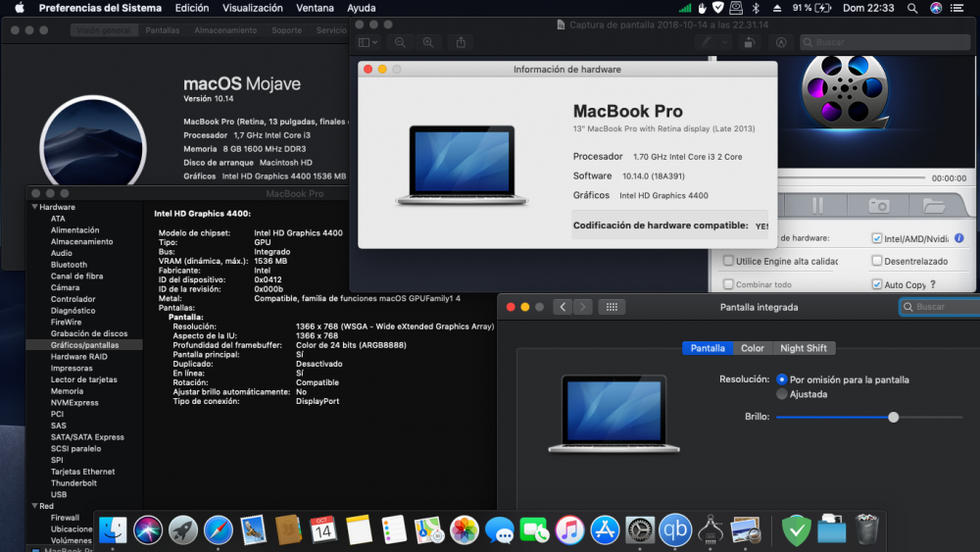980x552 pixels.
Task: Click the Preview zoom out icon
Action: [x=400, y=42]
